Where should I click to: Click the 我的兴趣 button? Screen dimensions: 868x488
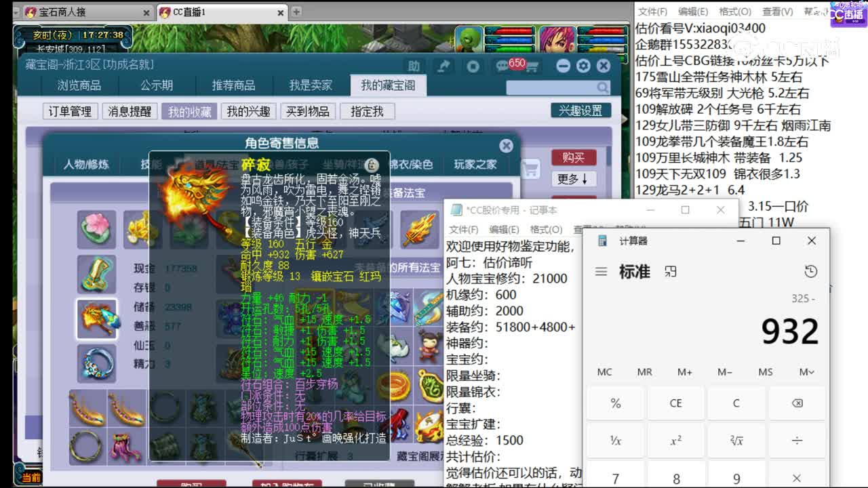248,112
